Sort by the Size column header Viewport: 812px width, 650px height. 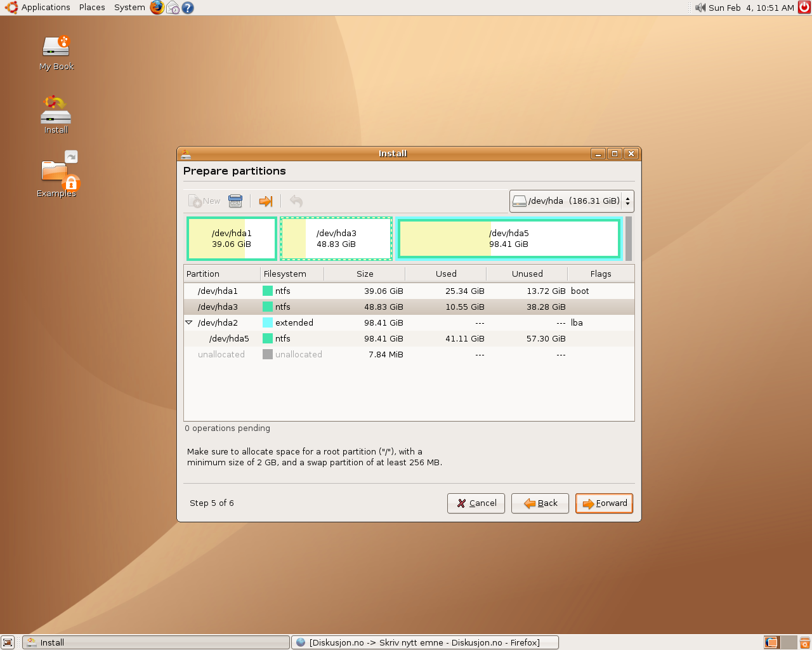365,274
